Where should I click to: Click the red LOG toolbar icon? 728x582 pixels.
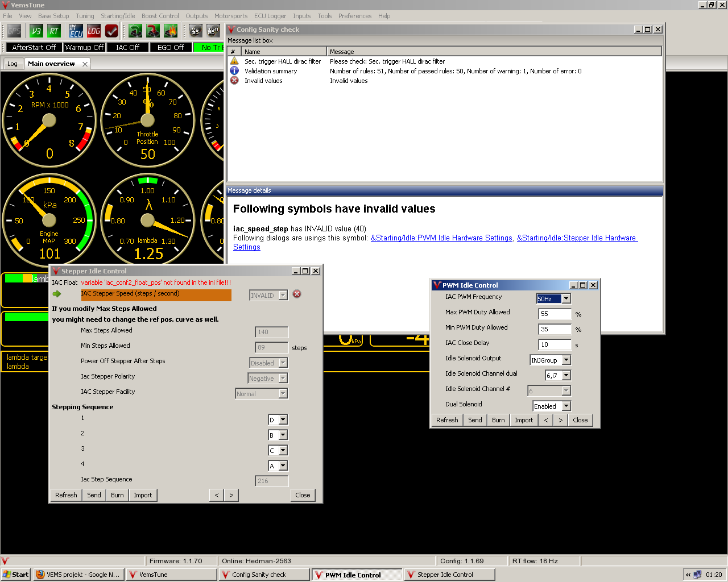pos(94,31)
